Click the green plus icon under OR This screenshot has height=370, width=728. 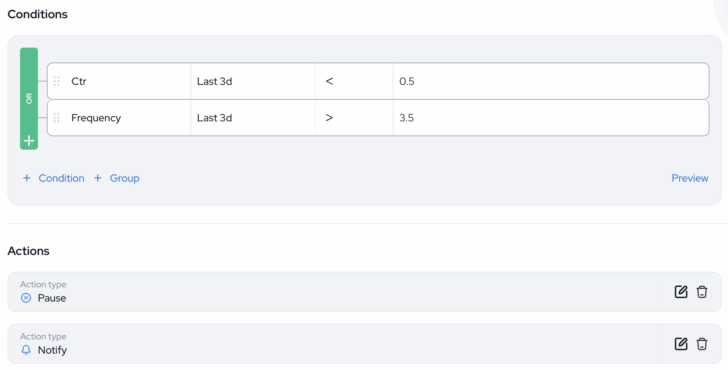tap(29, 140)
